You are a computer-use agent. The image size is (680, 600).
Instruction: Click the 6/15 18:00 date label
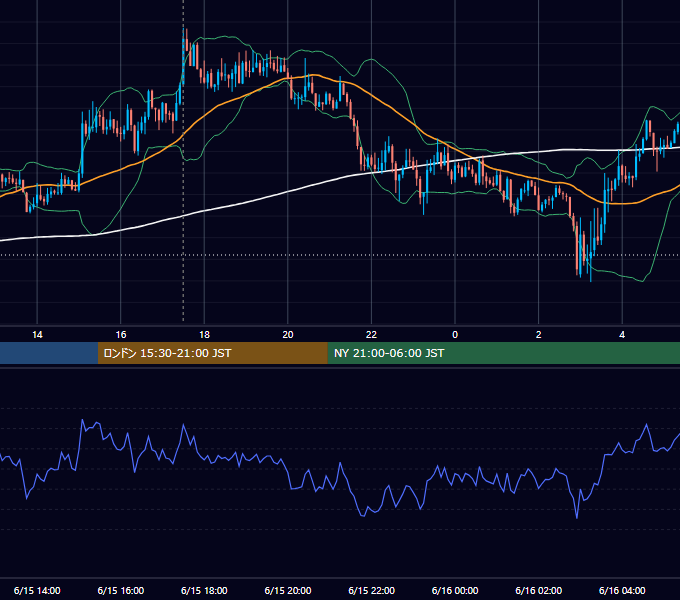(x=204, y=590)
